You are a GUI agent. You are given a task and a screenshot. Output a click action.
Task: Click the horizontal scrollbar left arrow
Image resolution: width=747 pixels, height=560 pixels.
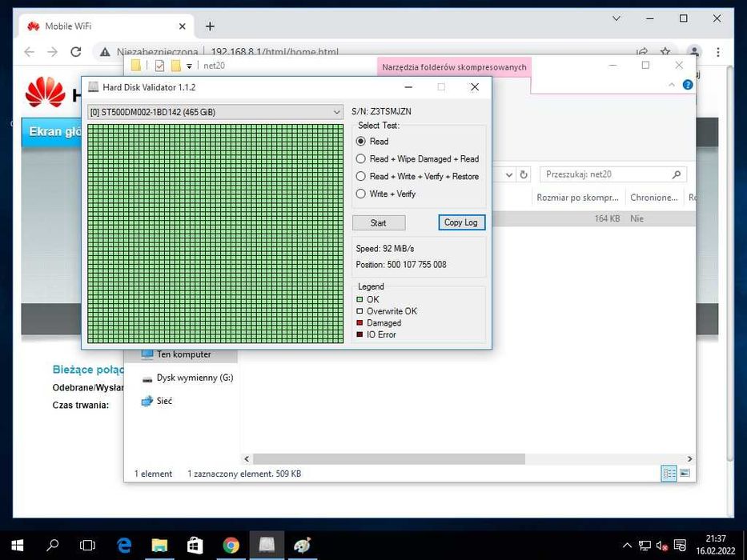pos(247,458)
